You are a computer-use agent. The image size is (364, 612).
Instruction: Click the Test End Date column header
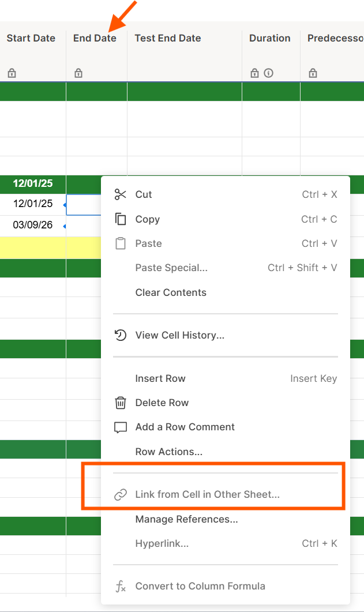(x=168, y=38)
